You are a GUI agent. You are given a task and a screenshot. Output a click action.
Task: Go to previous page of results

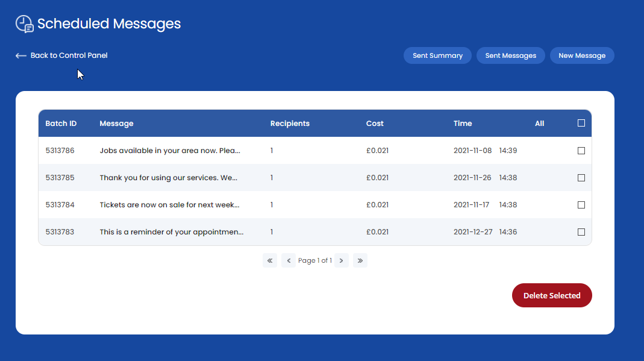pos(289,260)
